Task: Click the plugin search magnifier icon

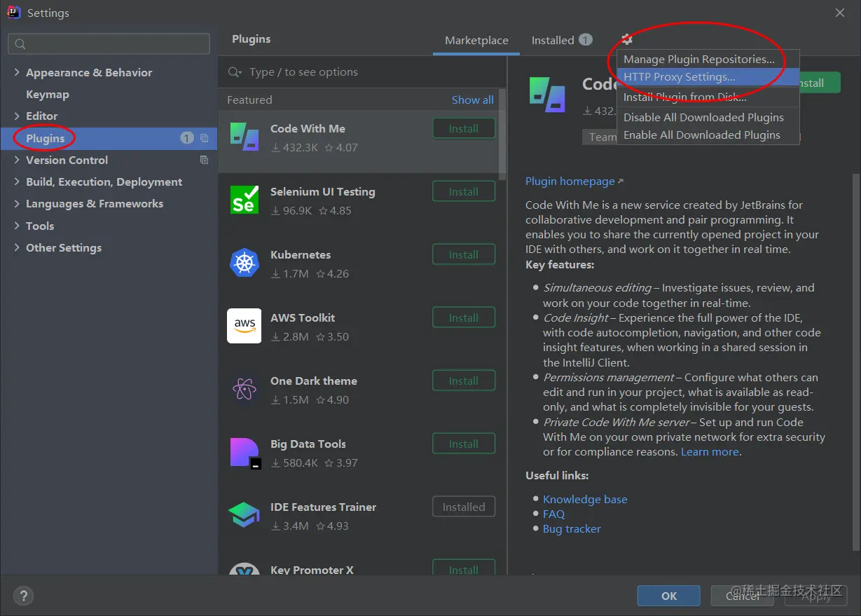Action: 235,72
